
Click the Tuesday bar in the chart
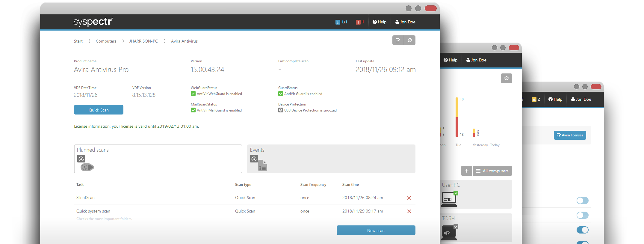(457, 117)
